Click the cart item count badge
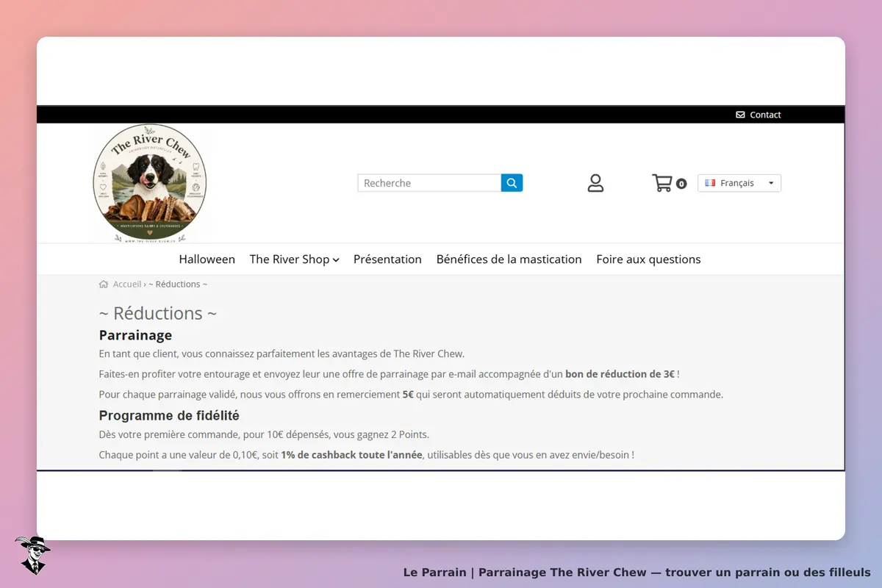The width and height of the screenshot is (882, 588). point(681,184)
